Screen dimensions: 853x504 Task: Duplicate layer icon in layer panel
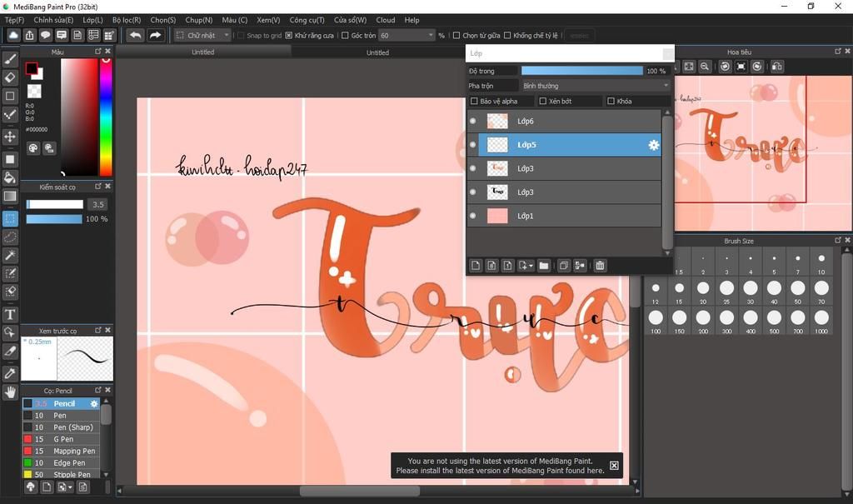tap(564, 266)
